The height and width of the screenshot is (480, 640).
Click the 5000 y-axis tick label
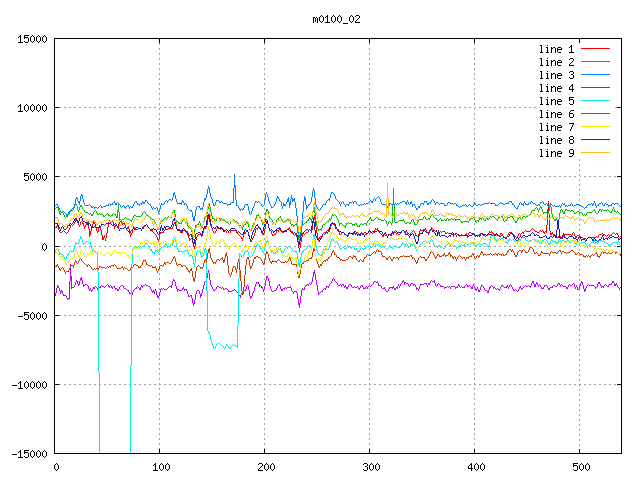[33, 177]
